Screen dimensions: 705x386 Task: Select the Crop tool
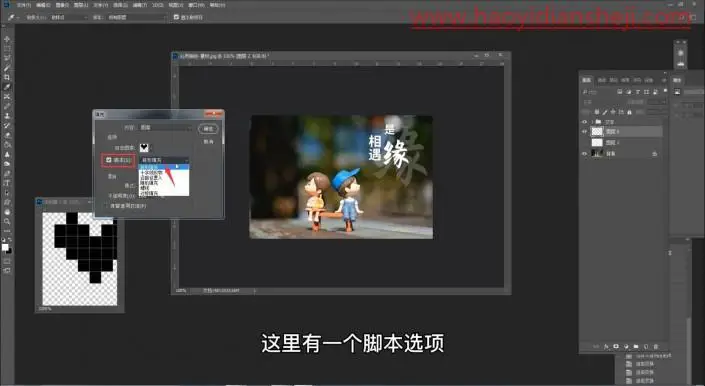click(7, 77)
